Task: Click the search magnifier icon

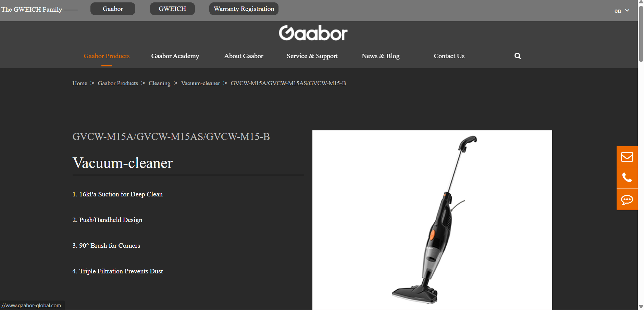Action: pyautogui.click(x=518, y=56)
